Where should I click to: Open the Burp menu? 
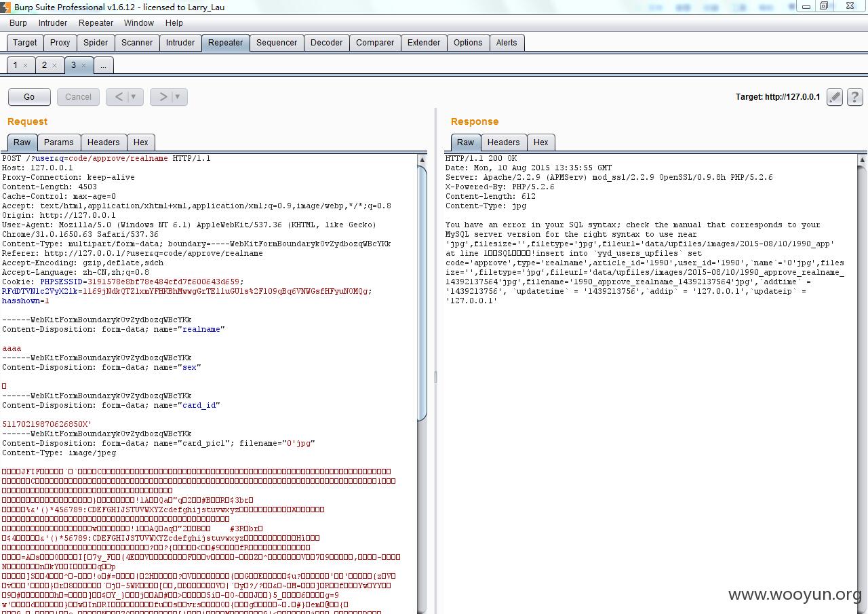tap(18, 23)
